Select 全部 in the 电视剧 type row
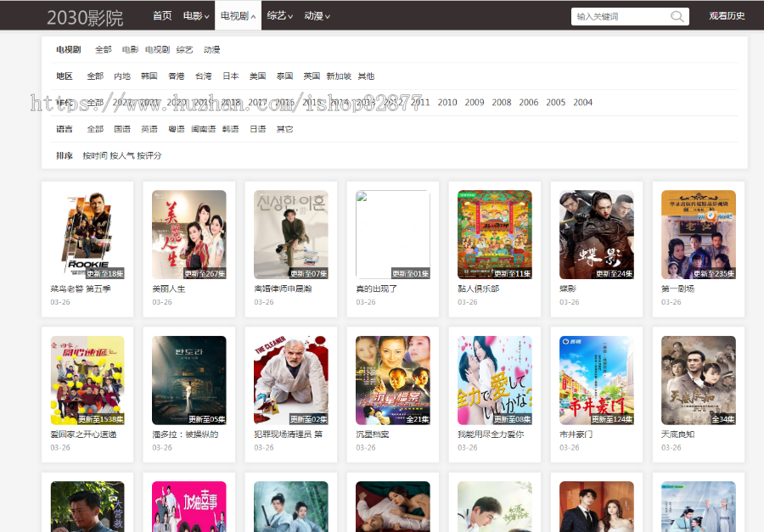764x532 pixels. (104, 50)
